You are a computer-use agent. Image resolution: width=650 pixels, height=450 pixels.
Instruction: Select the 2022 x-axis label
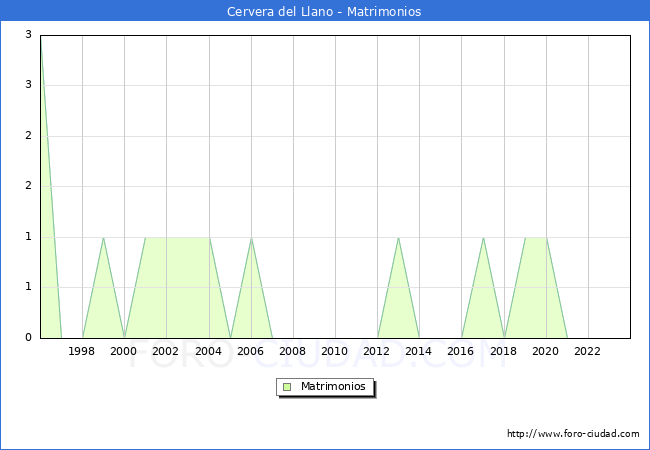coord(588,351)
